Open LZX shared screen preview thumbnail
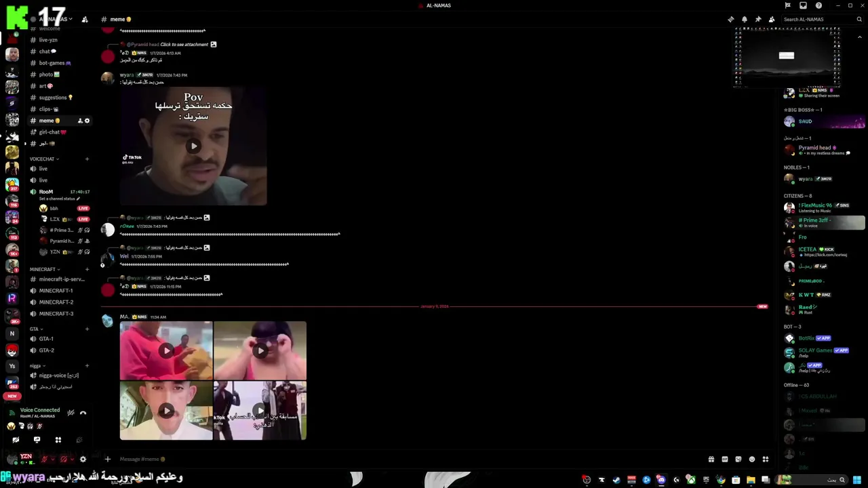The image size is (868, 488). (x=787, y=57)
